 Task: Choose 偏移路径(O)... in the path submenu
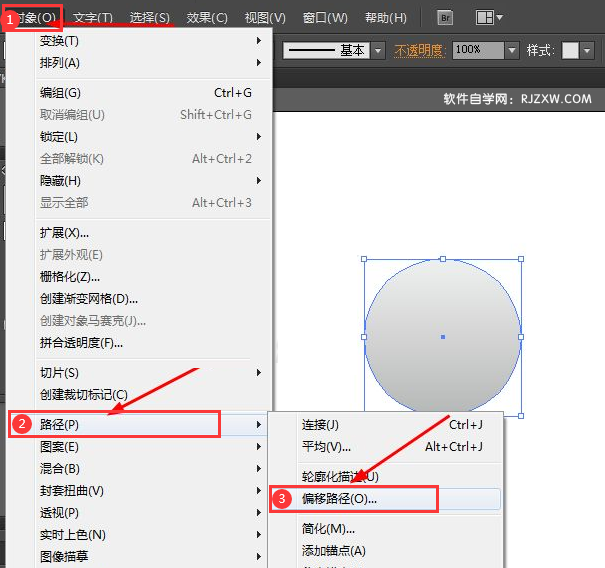pos(386,499)
